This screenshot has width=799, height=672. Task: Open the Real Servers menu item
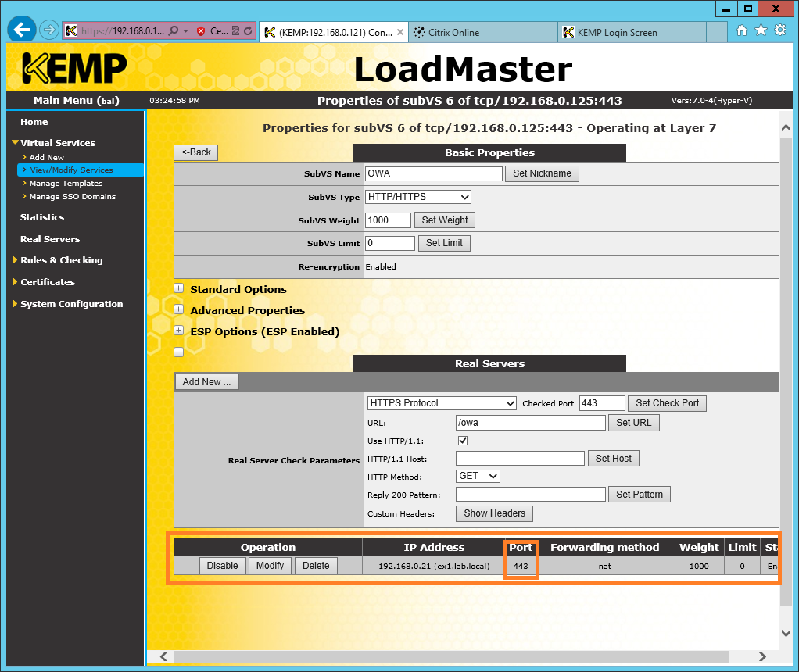(x=50, y=239)
